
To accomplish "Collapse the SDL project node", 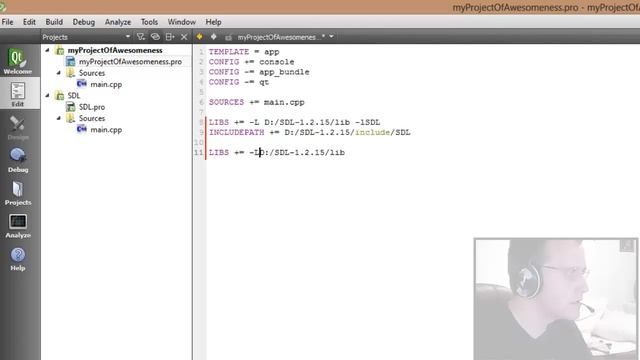I will pyautogui.click(x=48, y=96).
